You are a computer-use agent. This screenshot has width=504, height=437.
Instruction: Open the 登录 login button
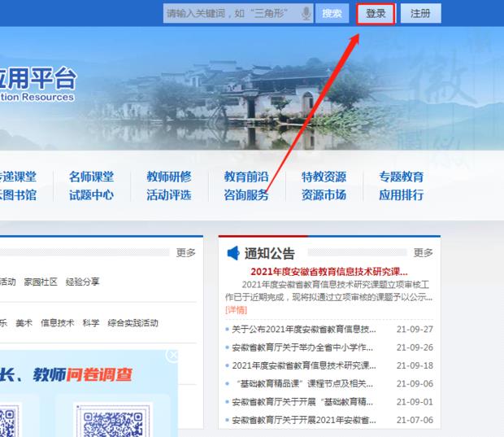[x=376, y=14]
